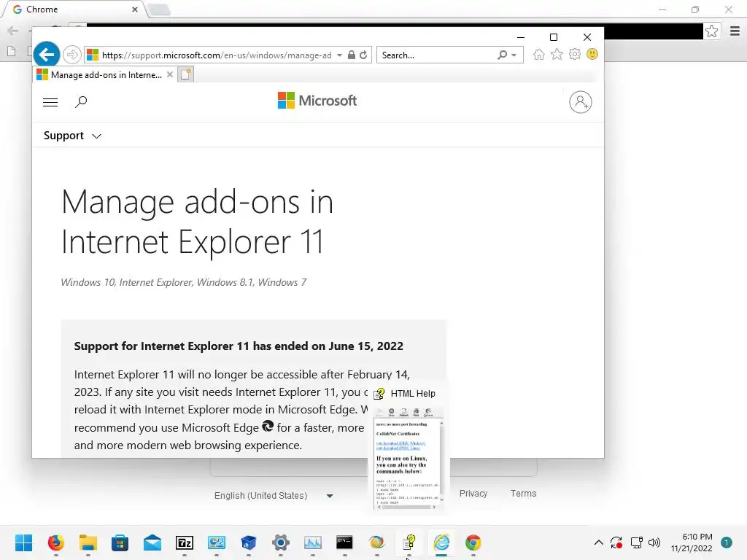Click the sign-in account icon
Screen dimensions: 747x560
tap(580, 102)
